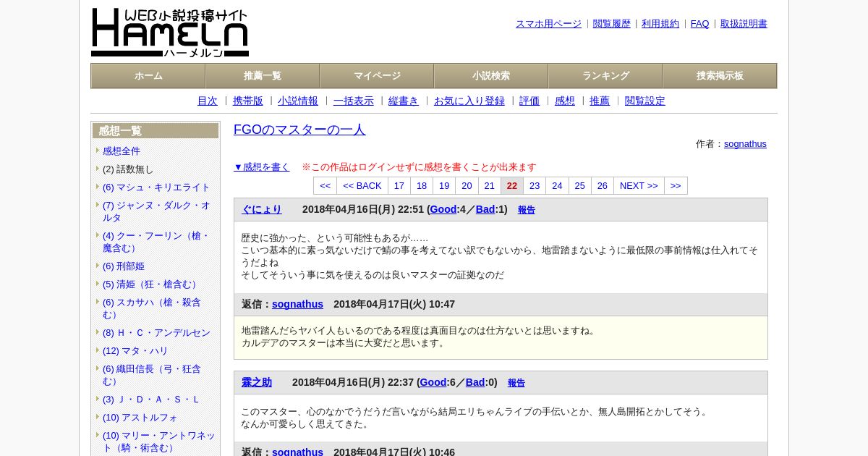Open 閲覧設定 settings link
The width and height of the screenshot is (868, 456).
click(x=645, y=101)
